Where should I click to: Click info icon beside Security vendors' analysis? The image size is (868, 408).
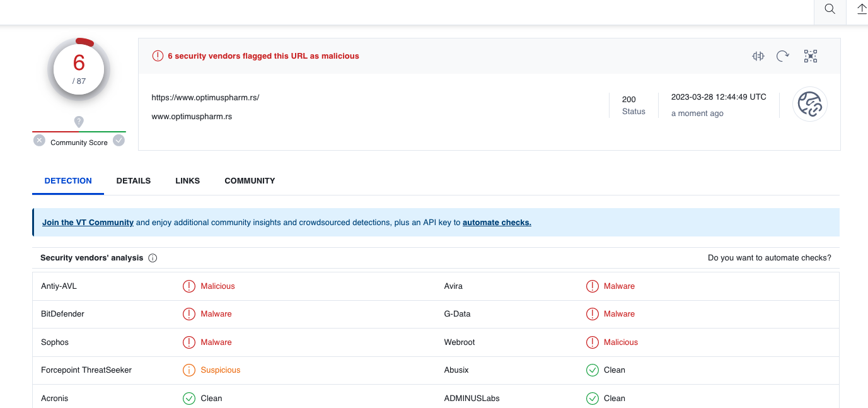click(x=153, y=258)
